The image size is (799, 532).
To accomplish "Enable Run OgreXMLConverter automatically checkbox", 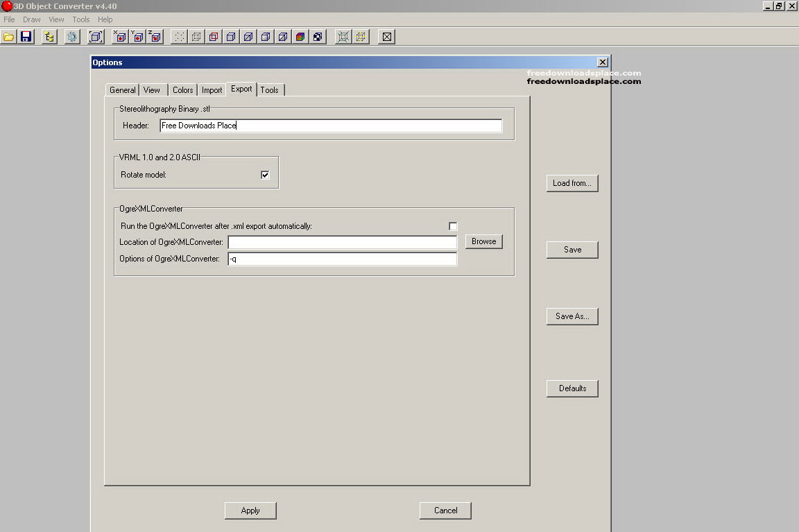I will (453, 226).
